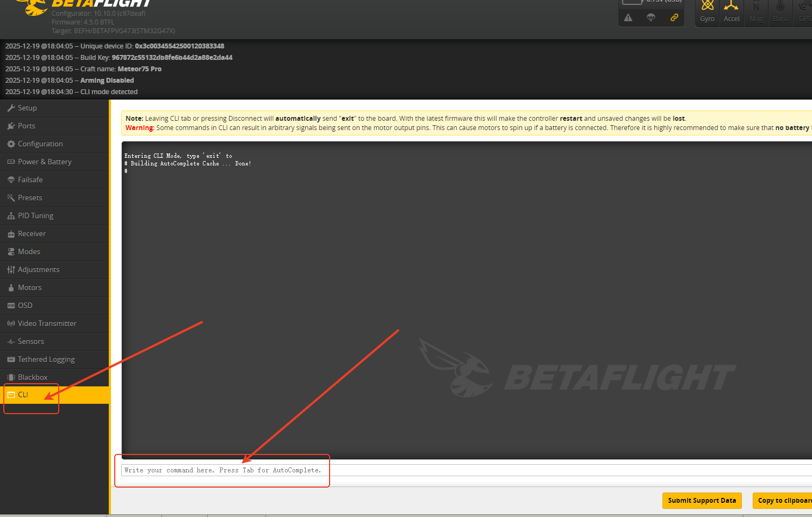Click the Build Key log line

[x=119, y=58]
